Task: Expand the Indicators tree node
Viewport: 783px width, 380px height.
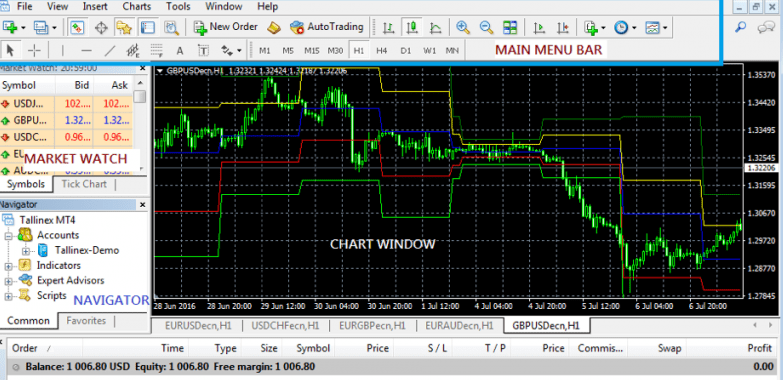Action: (x=8, y=266)
